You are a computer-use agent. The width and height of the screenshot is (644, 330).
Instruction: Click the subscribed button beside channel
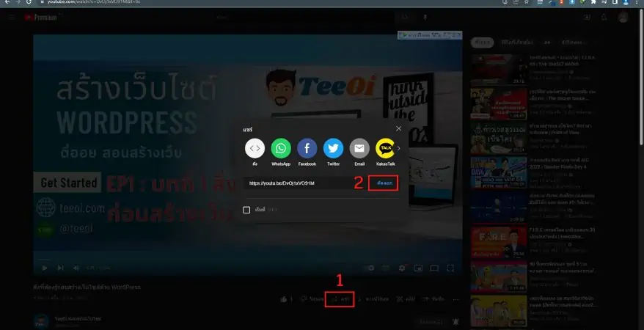point(431,322)
